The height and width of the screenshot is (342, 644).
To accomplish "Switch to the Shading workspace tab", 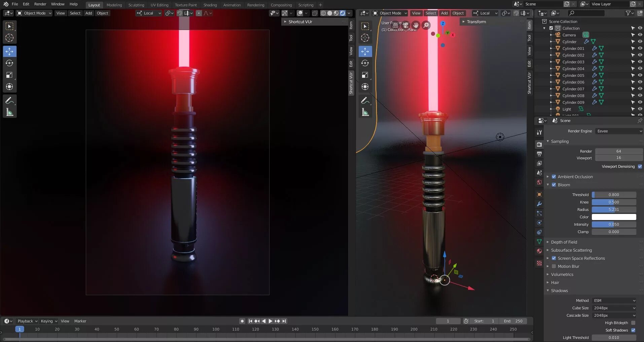I will tap(210, 5).
